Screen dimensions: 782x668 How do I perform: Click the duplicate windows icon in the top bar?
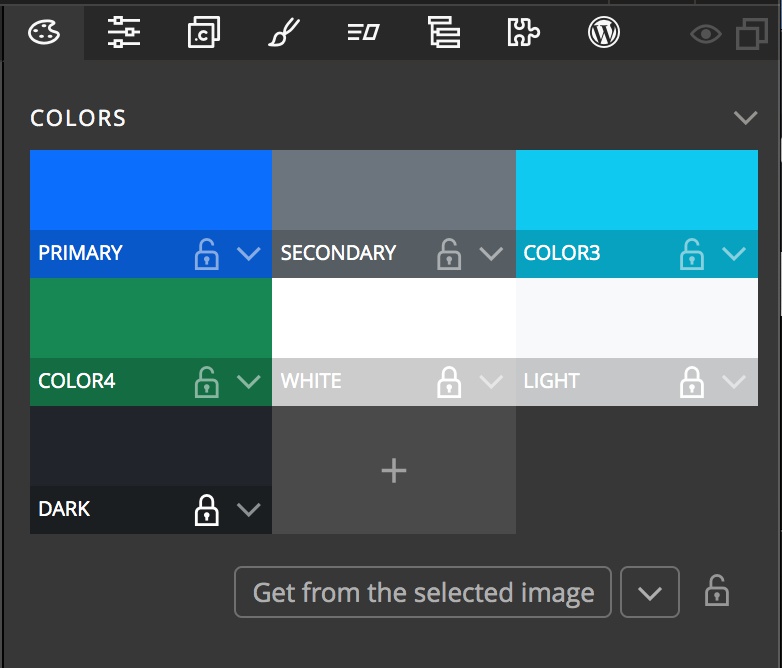pyautogui.click(x=752, y=34)
